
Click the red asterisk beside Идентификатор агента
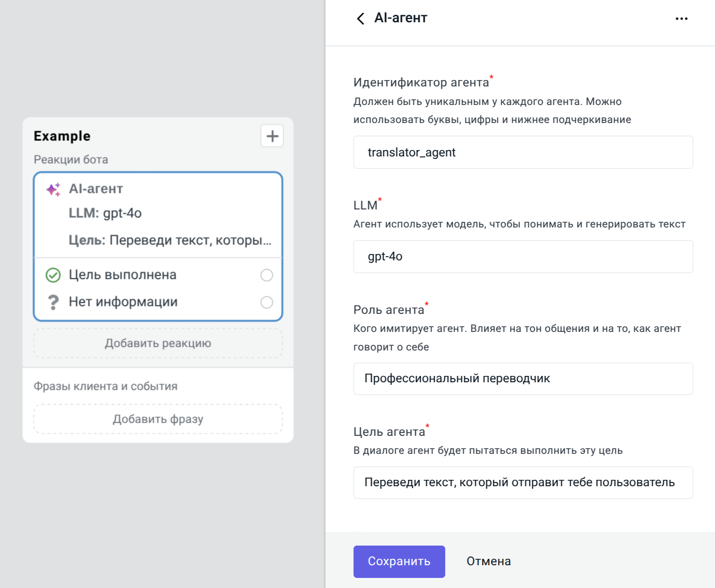click(491, 77)
